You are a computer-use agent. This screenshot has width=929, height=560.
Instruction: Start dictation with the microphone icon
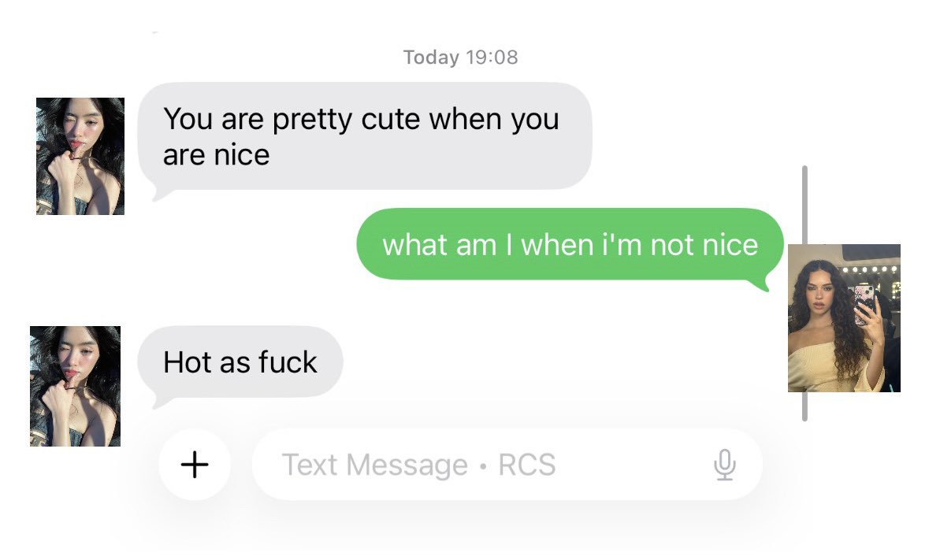pyautogui.click(x=725, y=465)
